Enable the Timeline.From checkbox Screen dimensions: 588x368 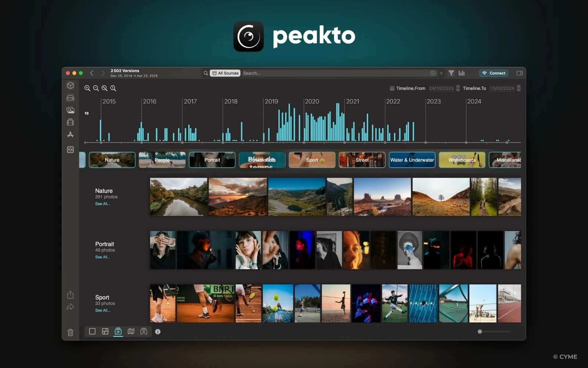[x=392, y=88]
